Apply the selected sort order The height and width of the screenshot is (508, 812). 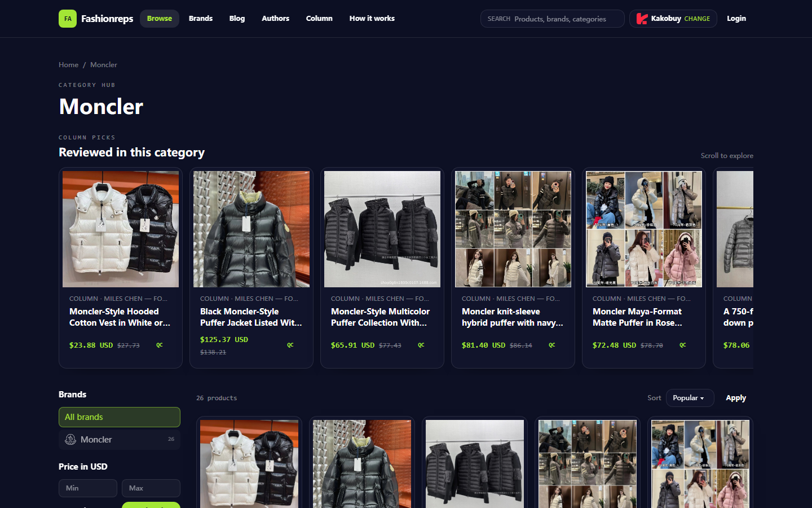click(736, 398)
